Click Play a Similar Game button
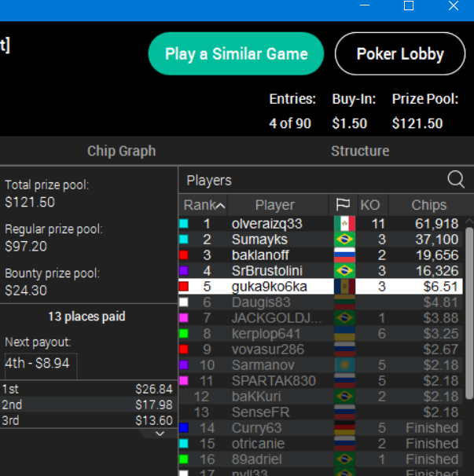This screenshot has height=476, width=474. [x=236, y=53]
